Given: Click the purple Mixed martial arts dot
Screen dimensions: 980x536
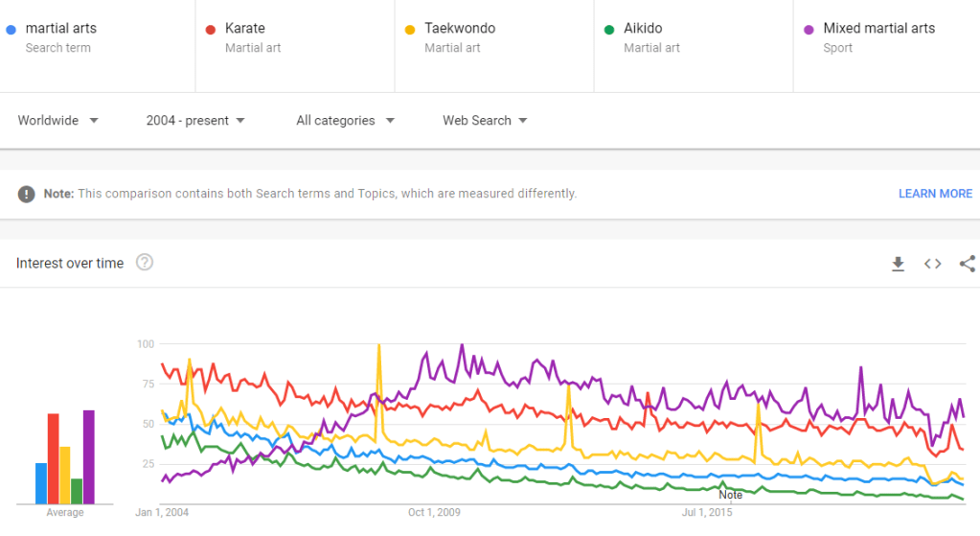Looking at the screenshot, I should 808,29.
